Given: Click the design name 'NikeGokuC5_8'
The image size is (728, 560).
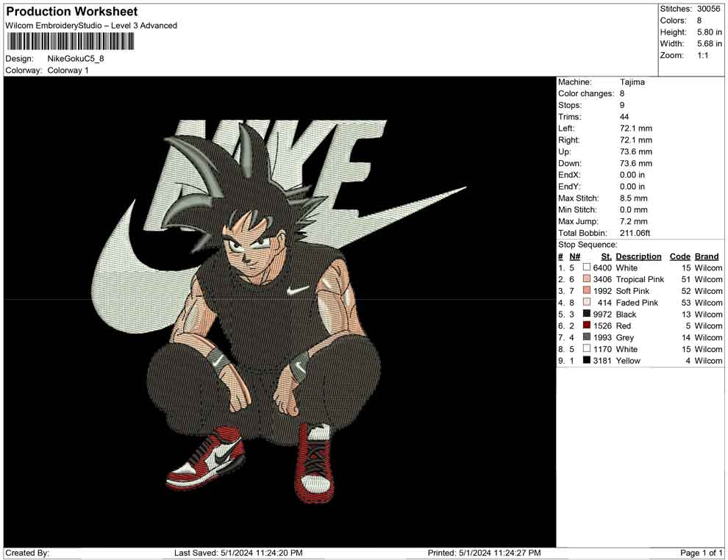Looking at the screenshot, I should click(x=76, y=59).
